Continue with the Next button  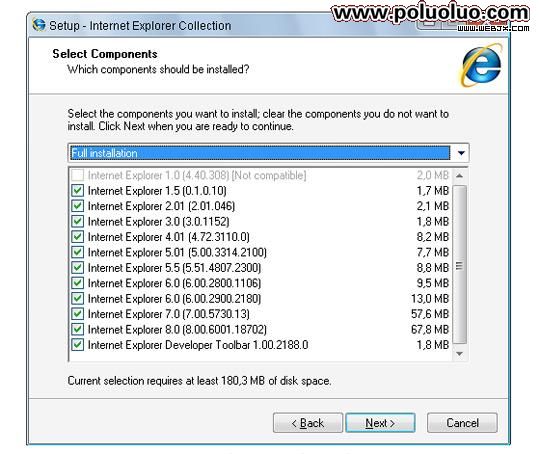pyautogui.click(x=380, y=423)
